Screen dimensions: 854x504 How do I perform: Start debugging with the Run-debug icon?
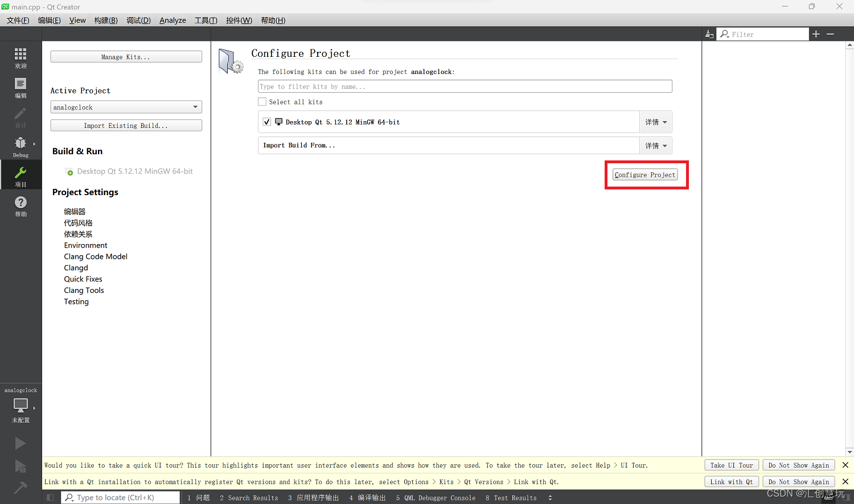coord(20,467)
